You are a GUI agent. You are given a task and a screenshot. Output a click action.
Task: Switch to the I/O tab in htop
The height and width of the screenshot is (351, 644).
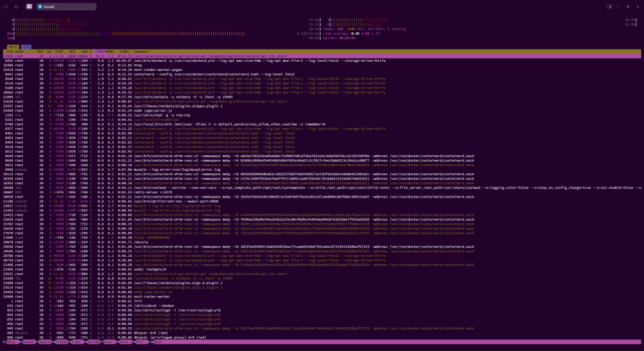click(26, 47)
